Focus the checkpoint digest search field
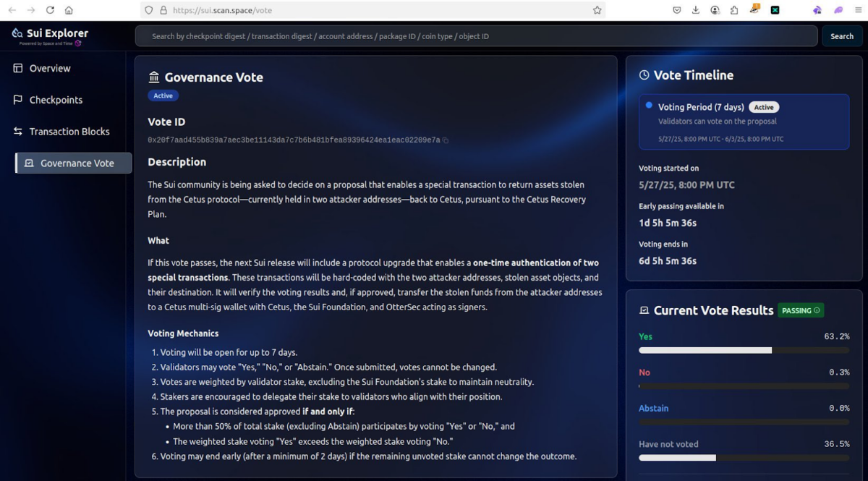Screen dimensions: 868x481 point(476,36)
